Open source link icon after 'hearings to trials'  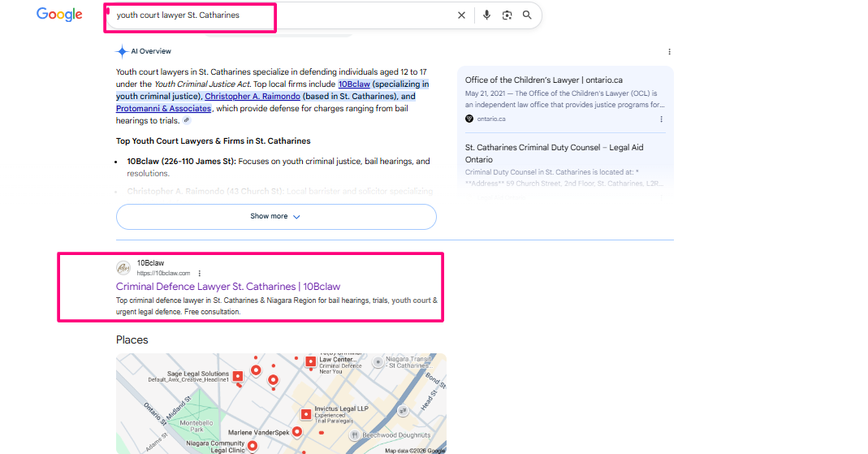click(x=187, y=120)
